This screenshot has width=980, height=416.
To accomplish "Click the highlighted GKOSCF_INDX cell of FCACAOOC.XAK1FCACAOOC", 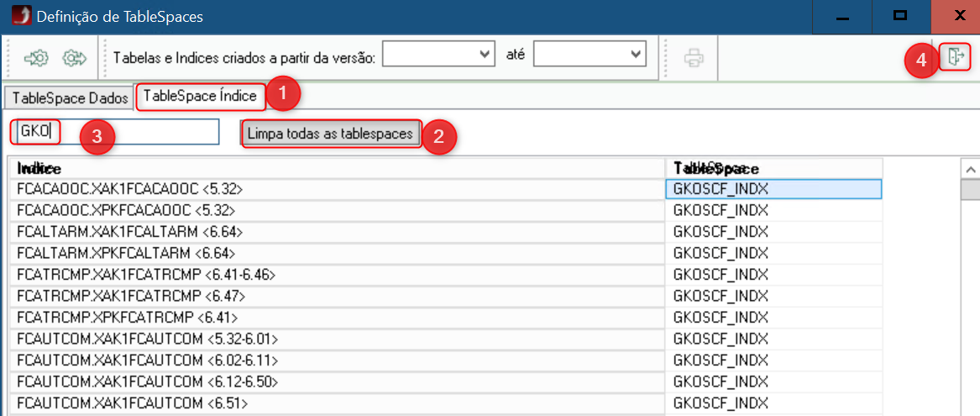I will [773, 189].
